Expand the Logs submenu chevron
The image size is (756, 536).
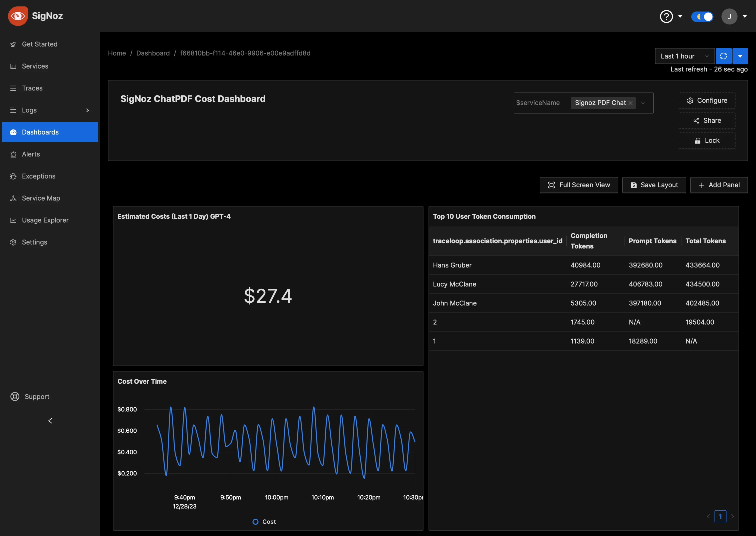pyautogui.click(x=87, y=110)
